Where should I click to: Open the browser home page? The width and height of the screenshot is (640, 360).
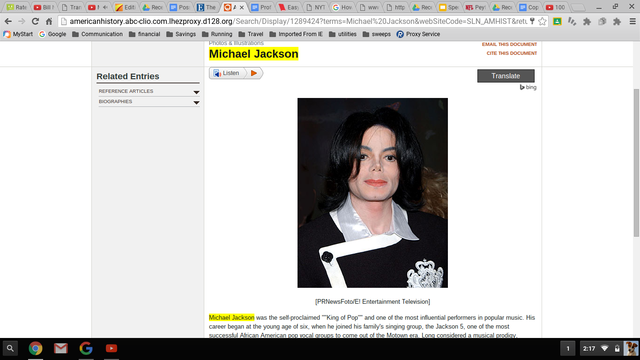49,21
